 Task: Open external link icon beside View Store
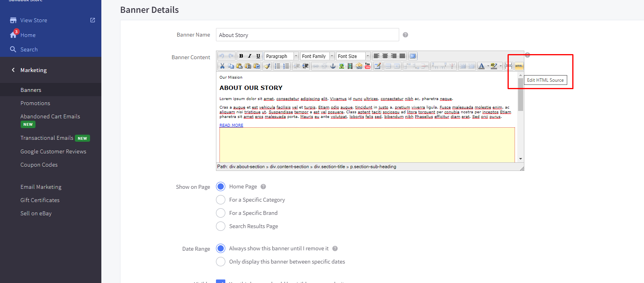point(92,20)
